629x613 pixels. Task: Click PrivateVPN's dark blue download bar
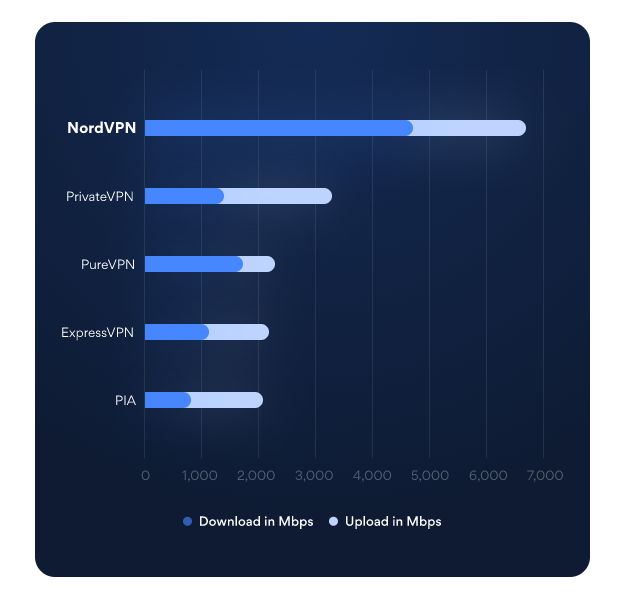(184, 196)
